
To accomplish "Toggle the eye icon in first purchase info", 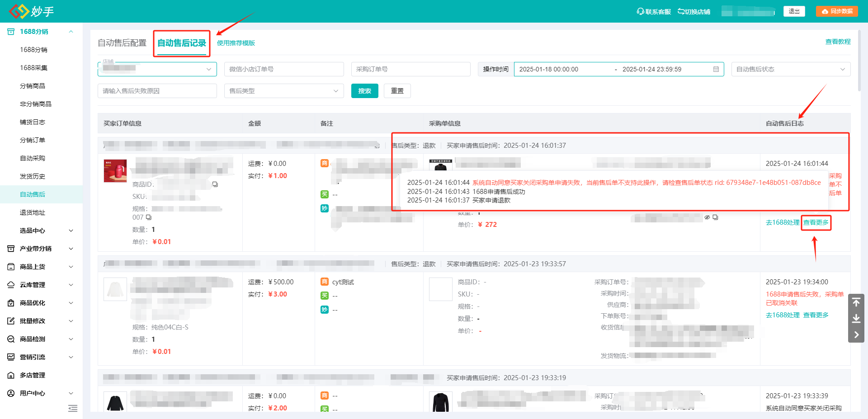I will point(707,217).
